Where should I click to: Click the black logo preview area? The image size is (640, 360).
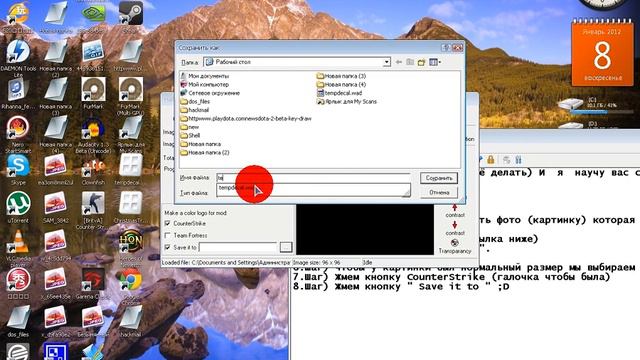[364, 230]
